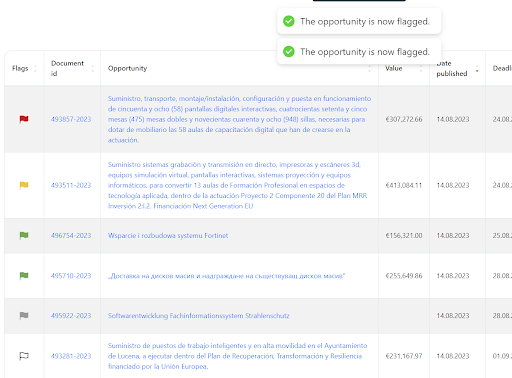The height and width of the screenshot is (378, 512).
Task: Open Softwarentwicklung Fachinformationssystem Strahlenschutz
Action: click(199, 315)
